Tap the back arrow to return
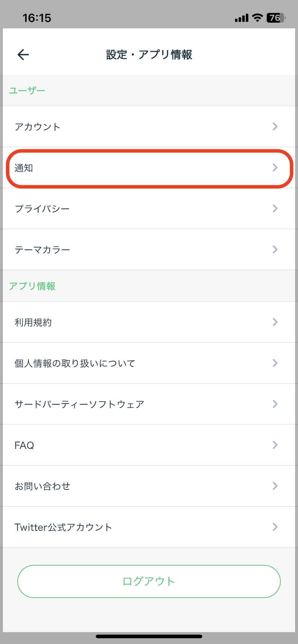The height and width of the screenshot is (644, 298). tap(22, 55)
